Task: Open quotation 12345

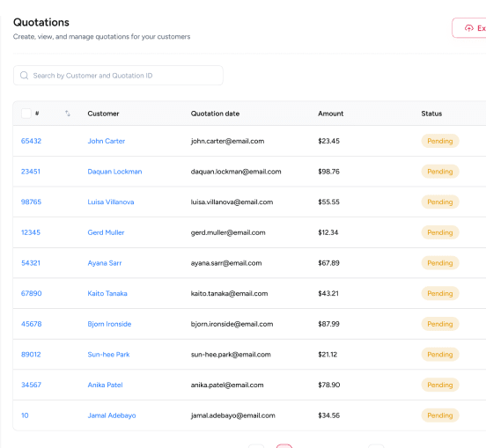Action: pyautogui.click(x=31, y=232)
